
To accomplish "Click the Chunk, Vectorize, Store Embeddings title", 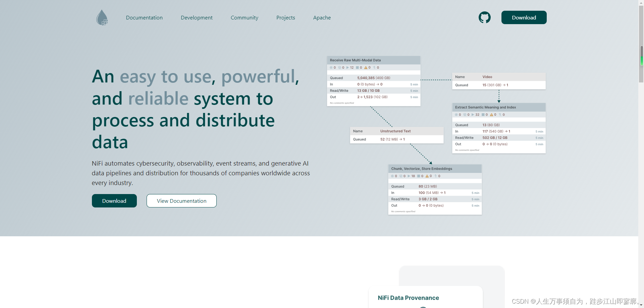I will click(422, 169).
